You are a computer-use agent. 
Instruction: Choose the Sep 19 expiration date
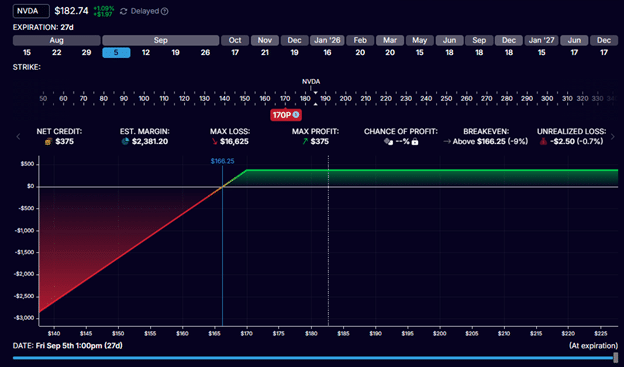click(x=176, y=53)
